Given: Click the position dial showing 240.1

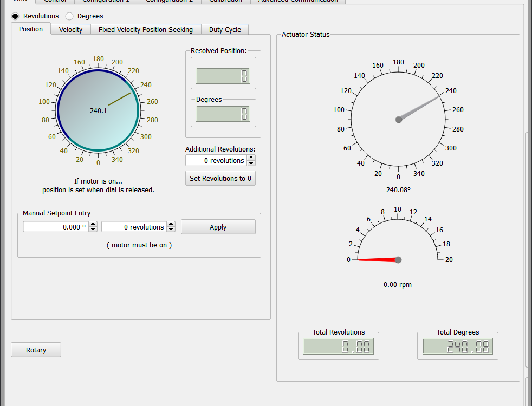Looking at the screenshot, I should pyautogui.click(x=99, y=110).
